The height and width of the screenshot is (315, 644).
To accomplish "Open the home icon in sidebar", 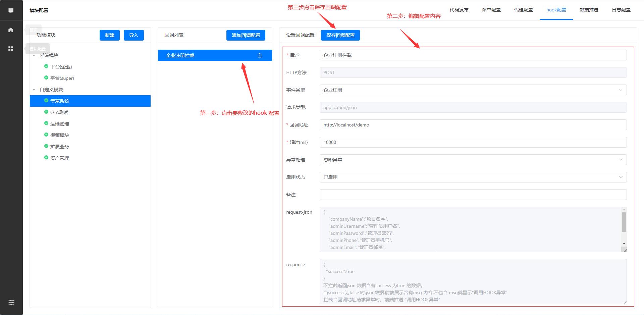I will 11,30.
